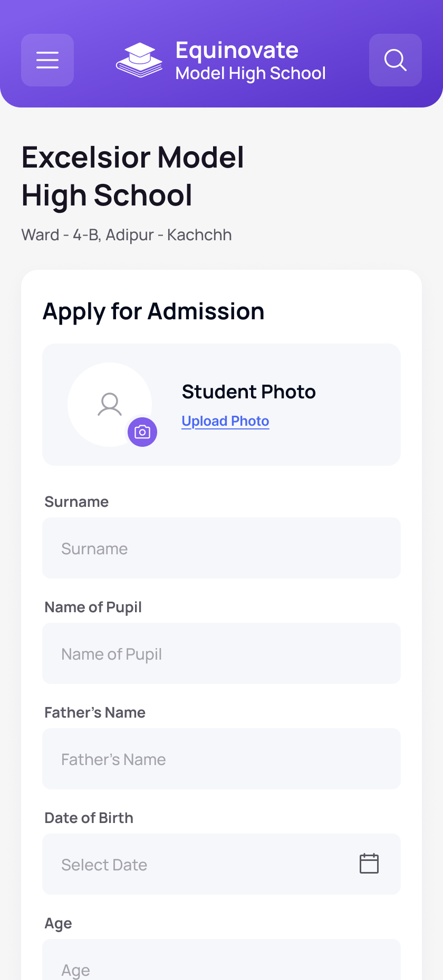Click the graduation cap logo icon
443x980 pixels.
coord(139,60)
